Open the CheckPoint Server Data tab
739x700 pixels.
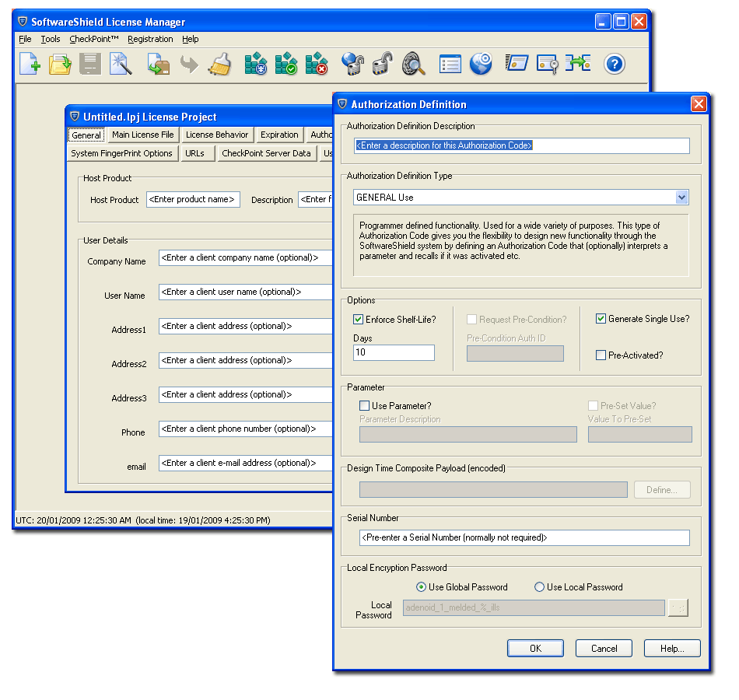pyautogui.click(x=266, y=153)
